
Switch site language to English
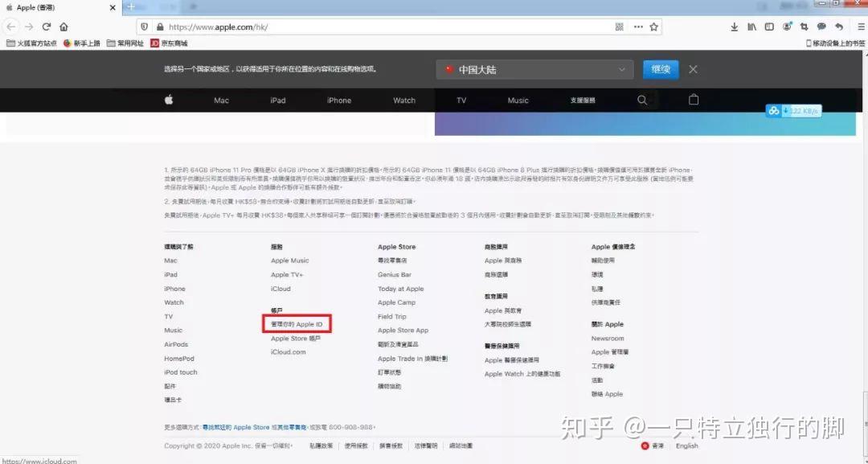(x=687, y=446)
